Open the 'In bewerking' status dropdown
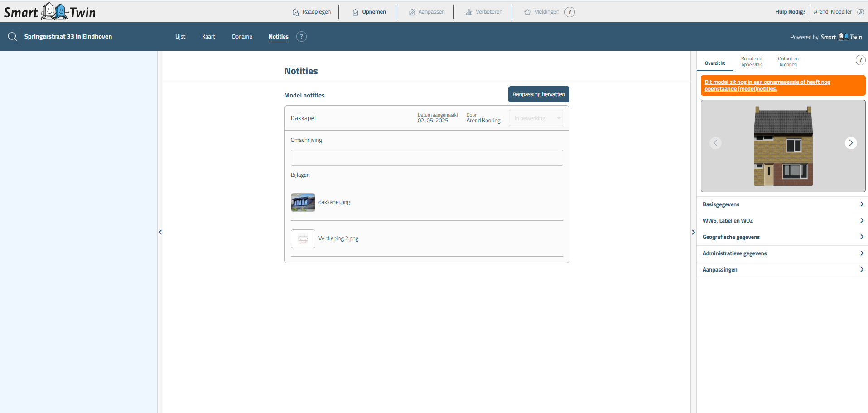The height and width of the screenshot is (413, 868). coord(535,118)
